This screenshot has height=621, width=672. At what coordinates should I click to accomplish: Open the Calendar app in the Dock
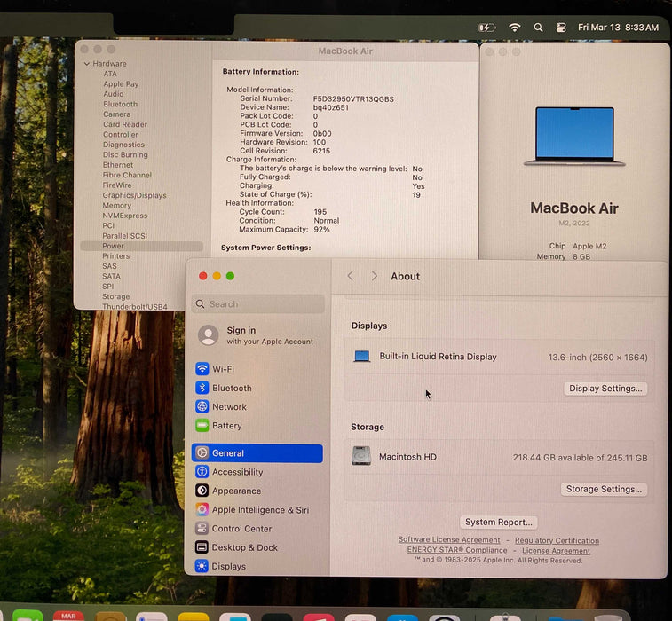[x=68, y=616]
